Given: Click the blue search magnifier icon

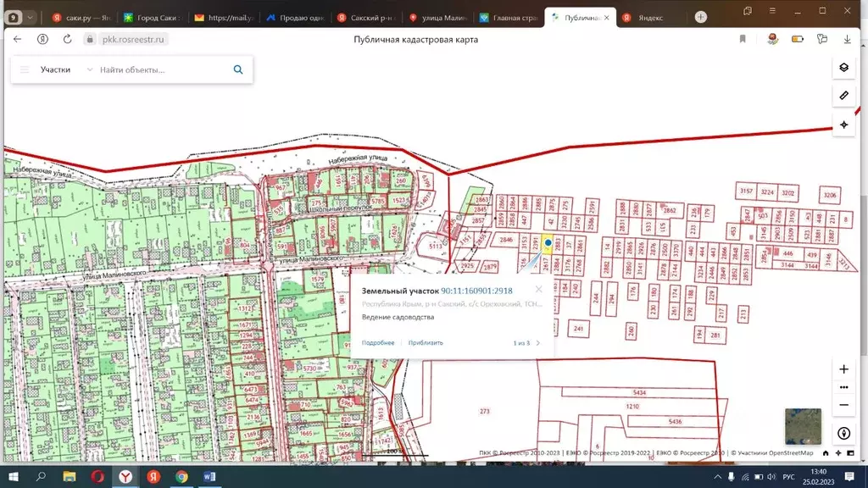Looking at the screenshot, I should tap(238, 70).
